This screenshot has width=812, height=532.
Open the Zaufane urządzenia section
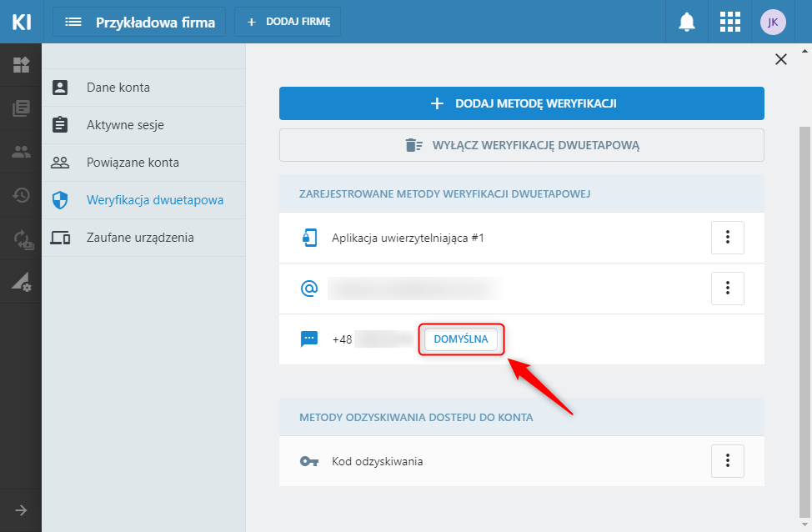(x=143, y=238)
